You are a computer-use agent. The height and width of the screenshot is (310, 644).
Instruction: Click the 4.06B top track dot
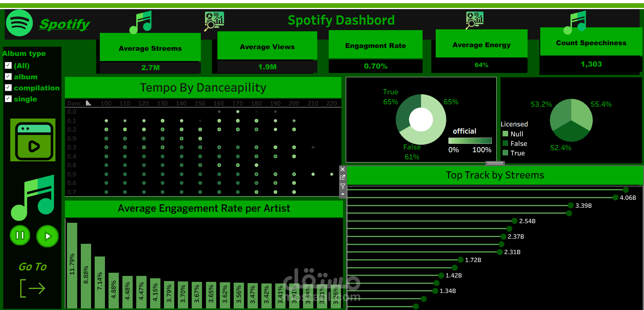(615, 197)
